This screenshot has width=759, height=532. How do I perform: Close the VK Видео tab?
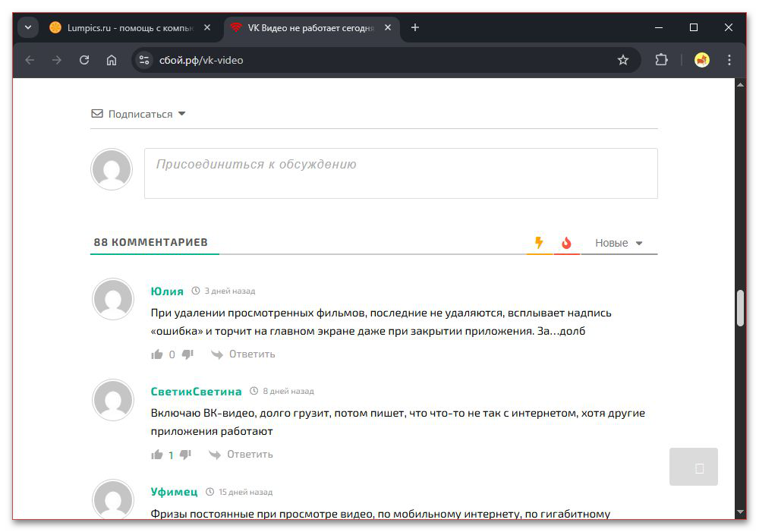click(x=388, y=27)
